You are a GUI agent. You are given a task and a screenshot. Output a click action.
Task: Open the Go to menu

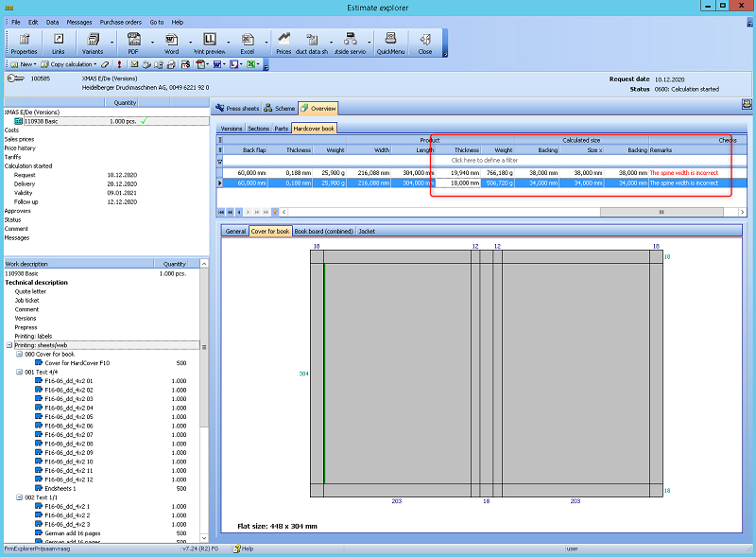pyautogui.click(x=157, y=22)
